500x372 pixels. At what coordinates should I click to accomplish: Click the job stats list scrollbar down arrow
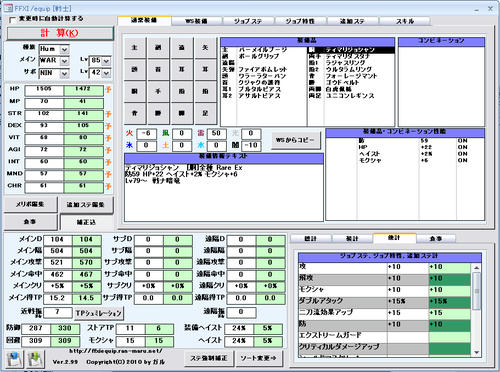pos(476,352)
